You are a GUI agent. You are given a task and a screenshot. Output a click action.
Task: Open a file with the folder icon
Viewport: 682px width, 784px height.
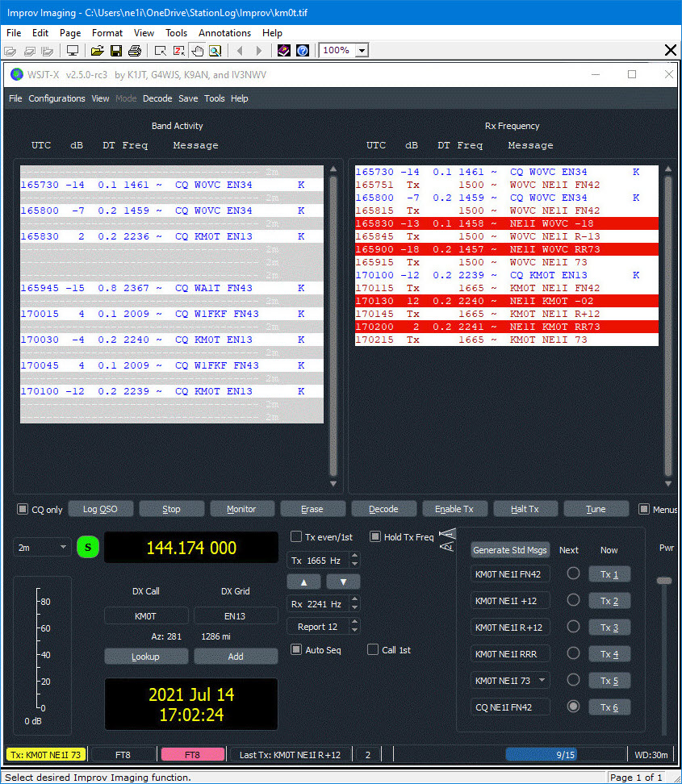pyautogui.click(x=98, y=51)
